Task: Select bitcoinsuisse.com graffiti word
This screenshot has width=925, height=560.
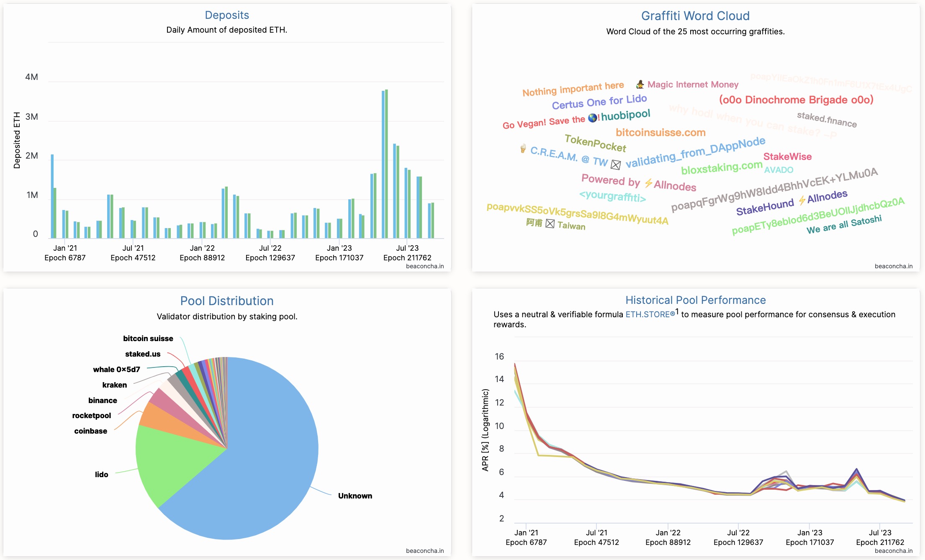Action: [x=660, y=132]
